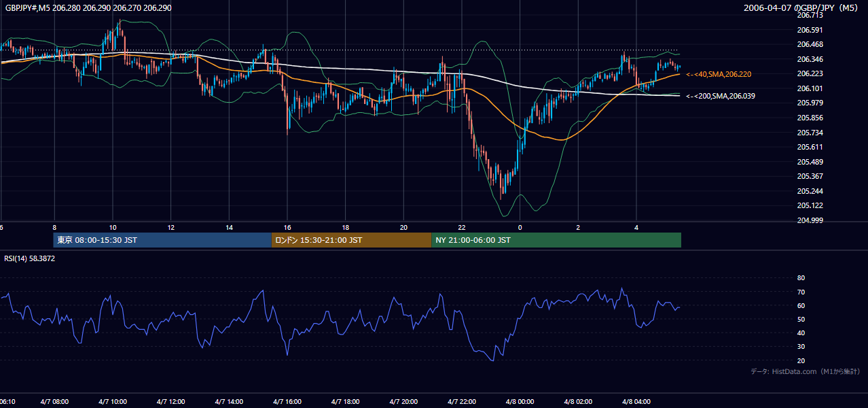Click the RSI axis value 40

point(801,333)
